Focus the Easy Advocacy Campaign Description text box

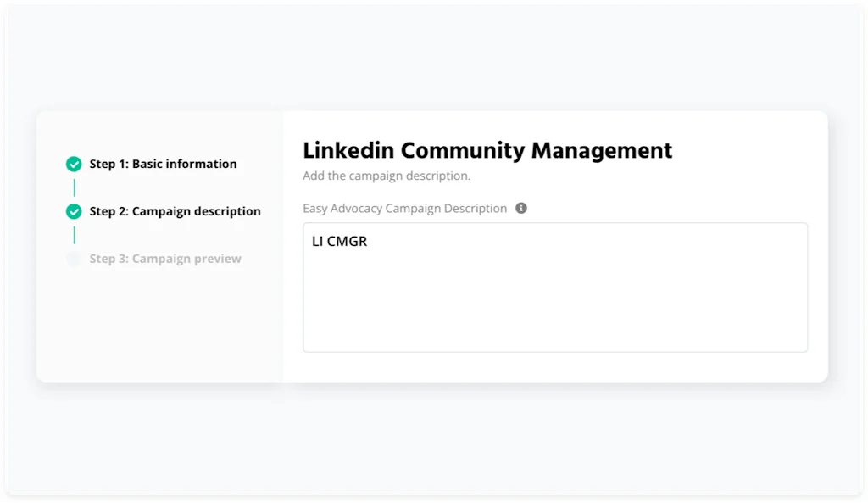[555, 288]
